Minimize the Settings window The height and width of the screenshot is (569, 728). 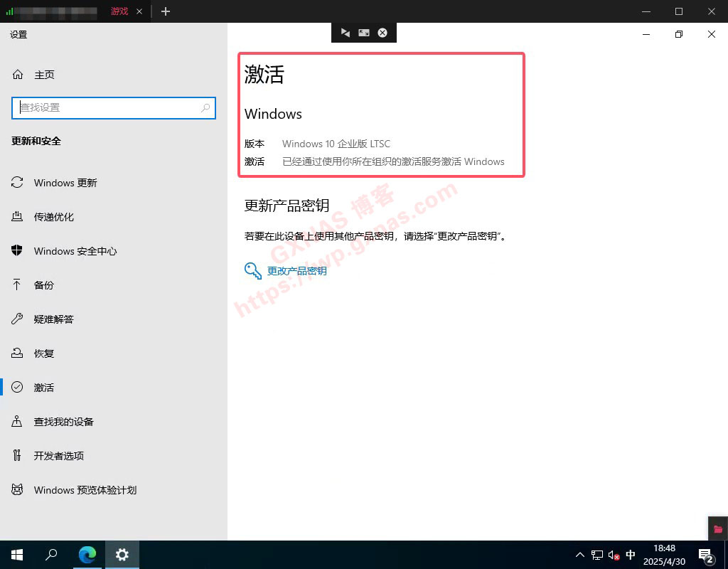tap(646, 34)
